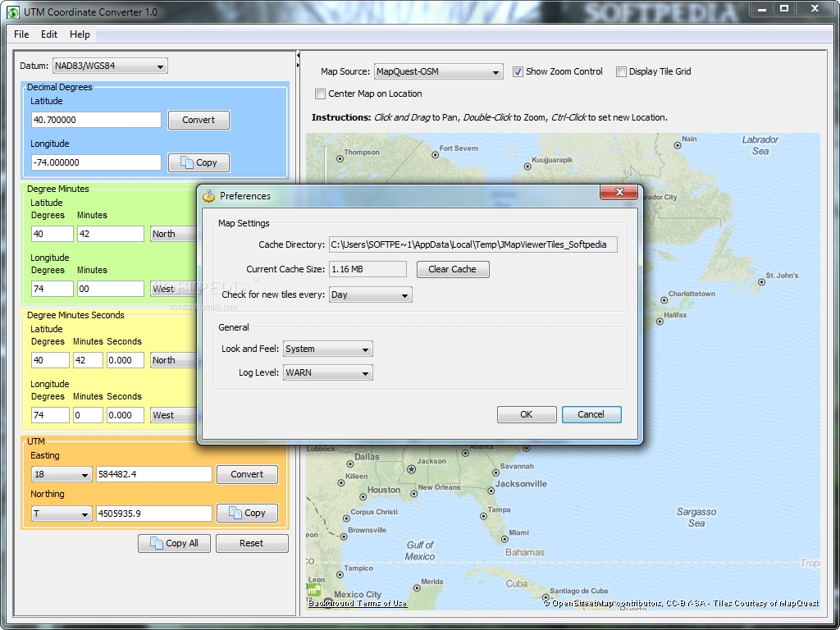Click the Fort Severn marker on the map

tap(435, 155)
